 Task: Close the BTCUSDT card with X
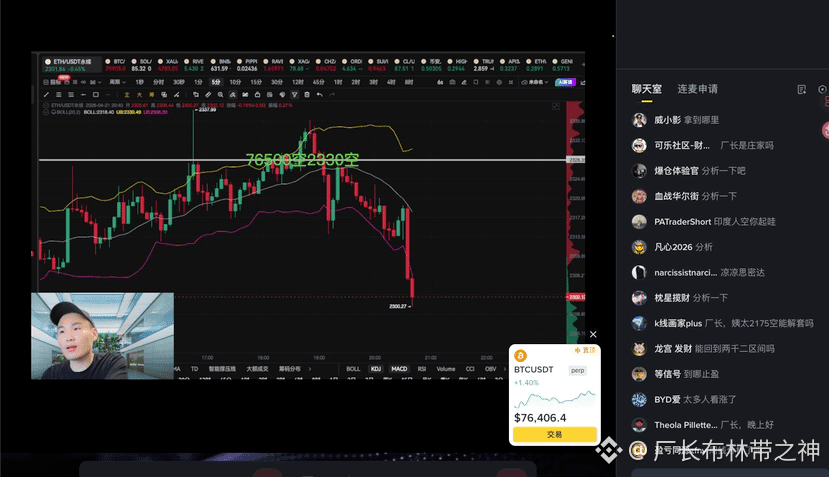point(593,334)
